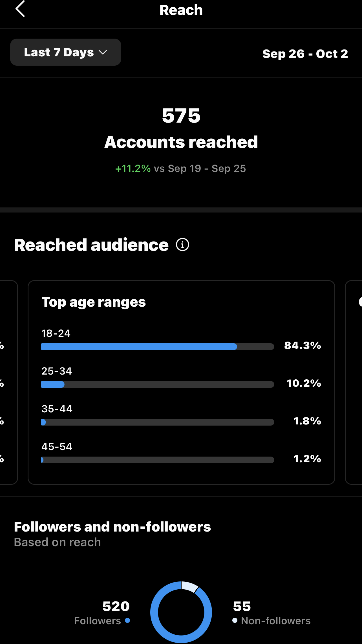Viewport: 362px width, 644px height.
Task: Select the 25-34 age range bar
Action: pos(157,384)
